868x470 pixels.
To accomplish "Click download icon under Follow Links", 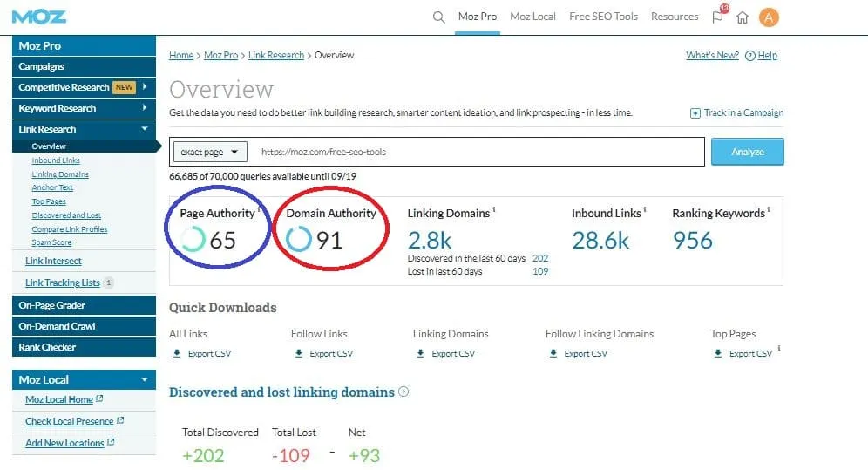I will [x=298, y=353].
